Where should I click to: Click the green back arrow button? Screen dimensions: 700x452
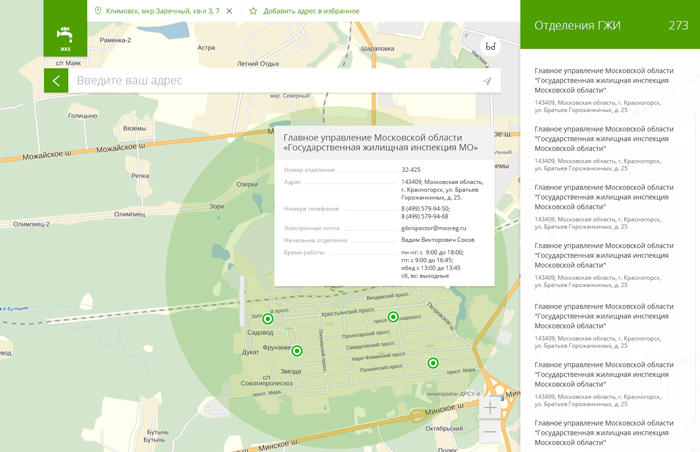(56, 80)
